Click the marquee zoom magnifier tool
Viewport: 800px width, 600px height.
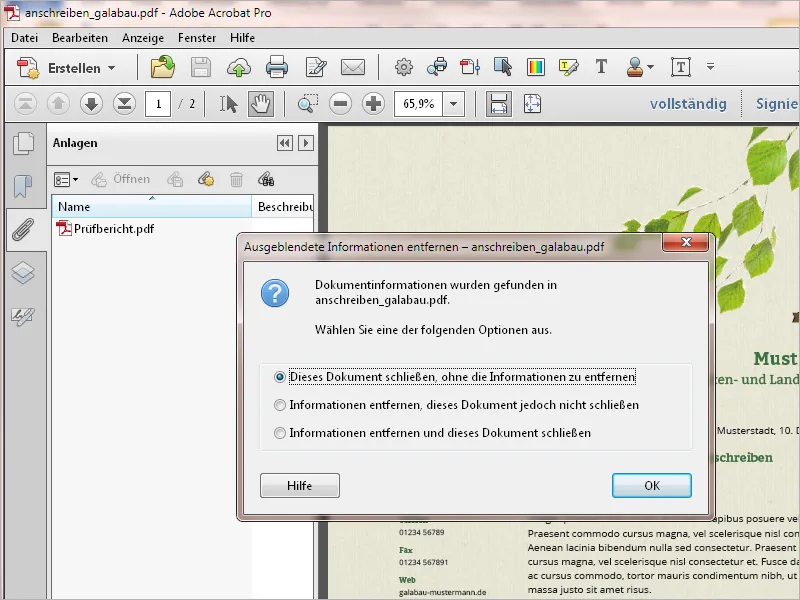click(308, 104)
